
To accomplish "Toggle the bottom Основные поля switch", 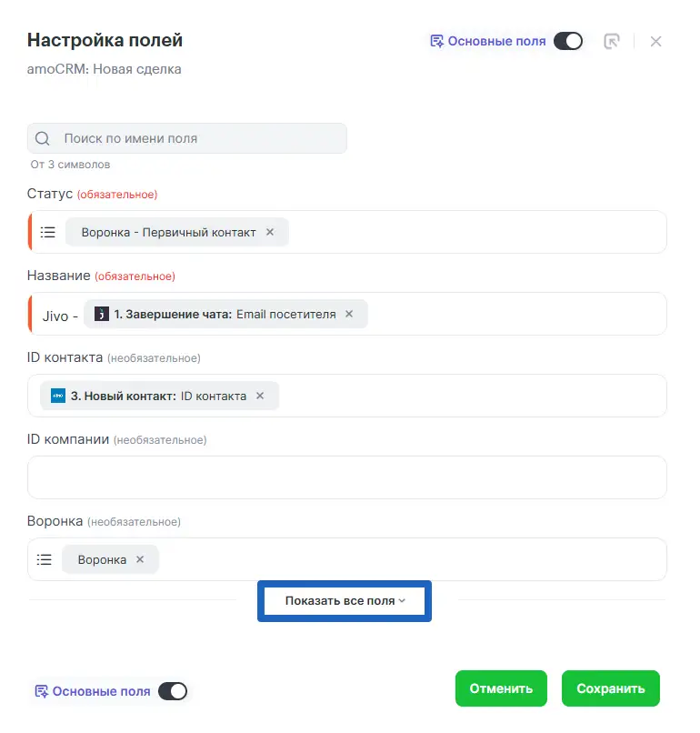I will pyautogui.click(x=173, y=691).
